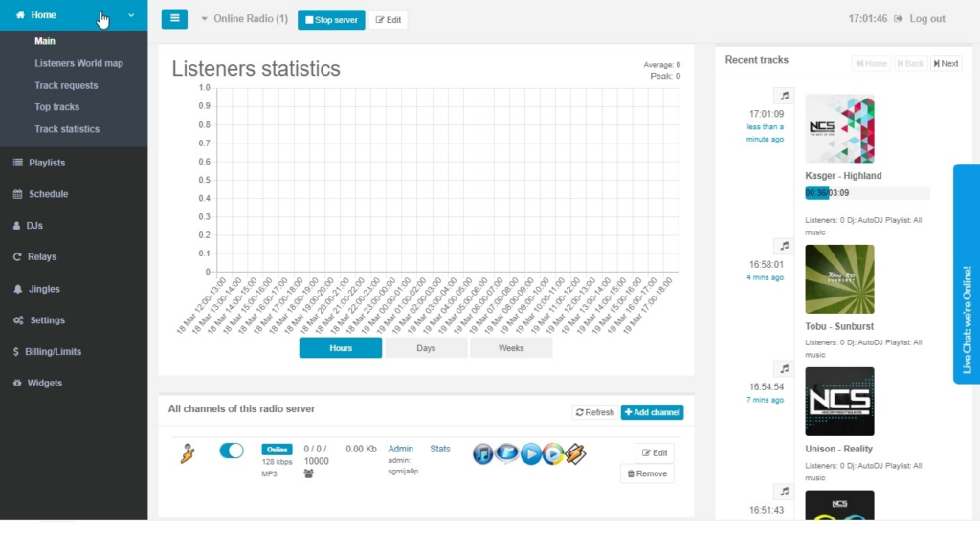Image resolution: width=980 pixels, height=550 pixels.
Task: Click the Kasger - Highland track progress bar
Action: pos(867,192)
